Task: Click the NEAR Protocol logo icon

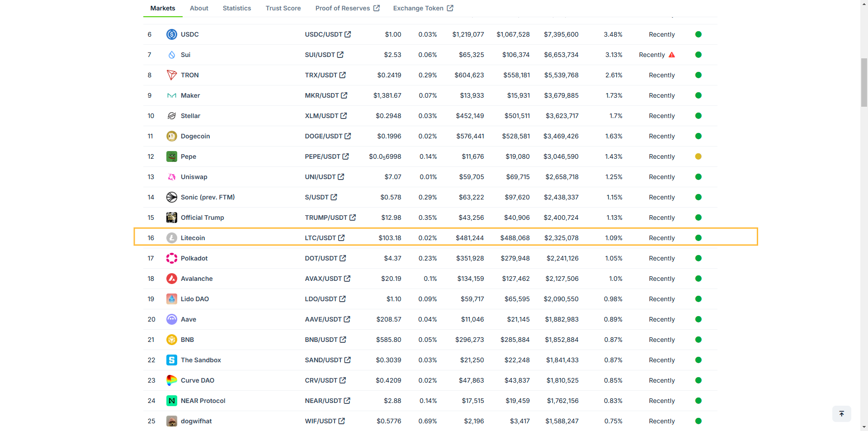Action: [x=172, y=401]
